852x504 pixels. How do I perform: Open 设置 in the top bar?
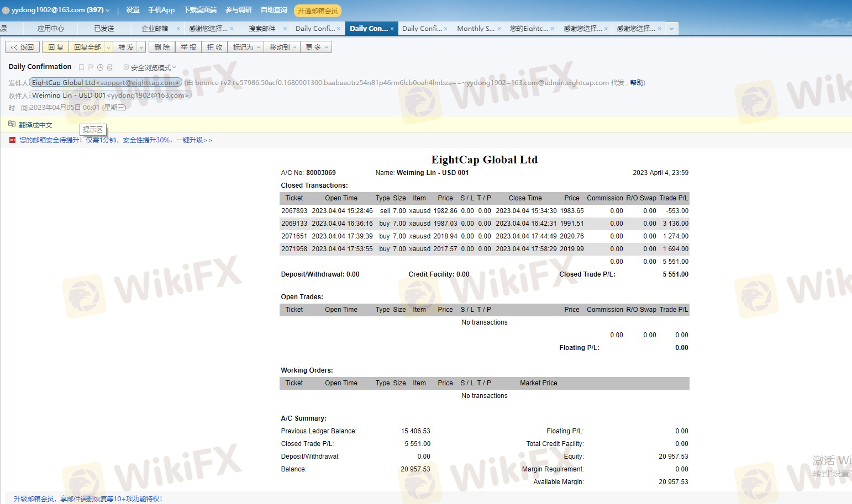pos(133,10)
